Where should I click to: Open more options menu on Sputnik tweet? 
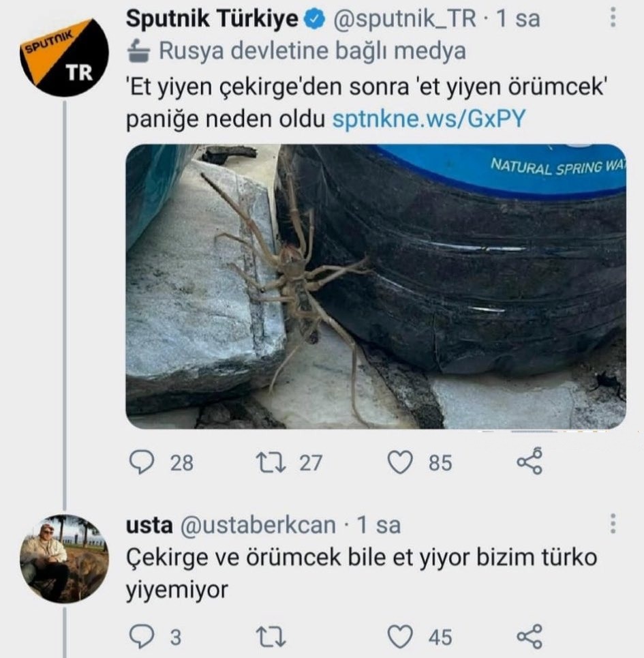[613, 18]
